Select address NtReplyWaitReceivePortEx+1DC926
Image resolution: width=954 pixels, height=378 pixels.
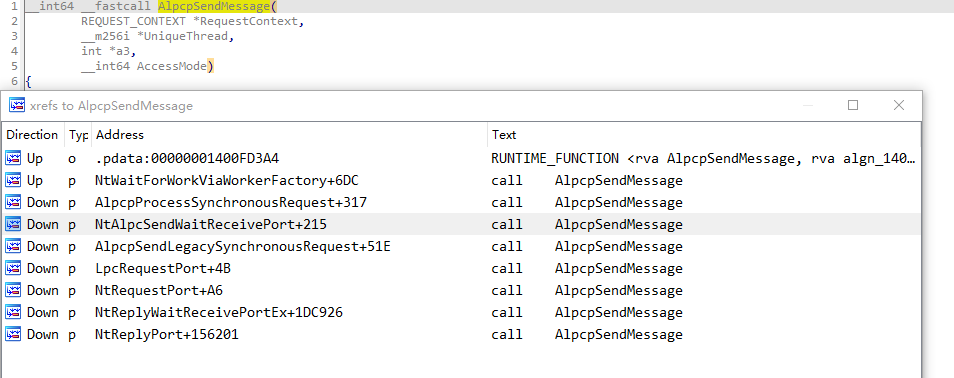pyautogui.click(x=219, y=312)
